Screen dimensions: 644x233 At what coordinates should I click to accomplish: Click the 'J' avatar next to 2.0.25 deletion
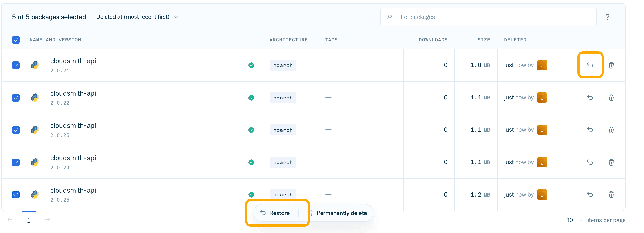[542, 194]
